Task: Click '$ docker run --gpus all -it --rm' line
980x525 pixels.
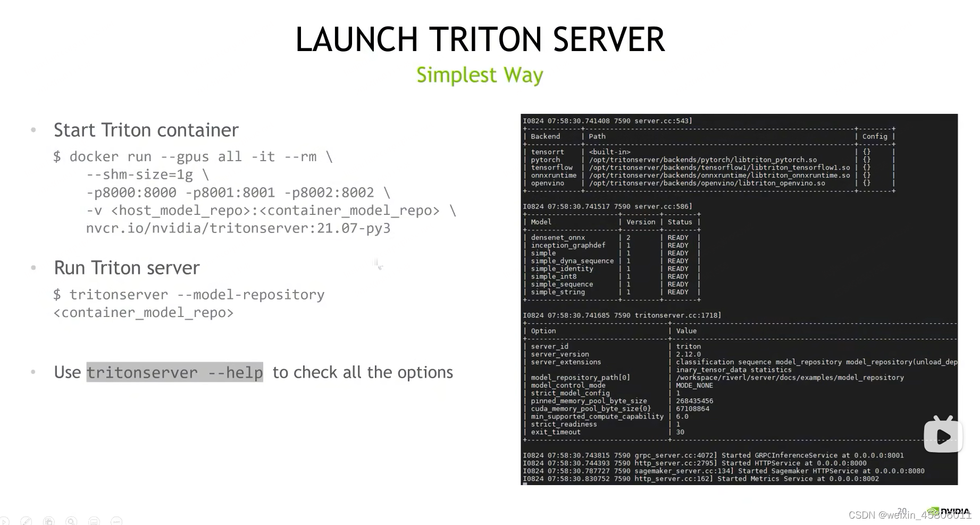Action: point(193,157)
